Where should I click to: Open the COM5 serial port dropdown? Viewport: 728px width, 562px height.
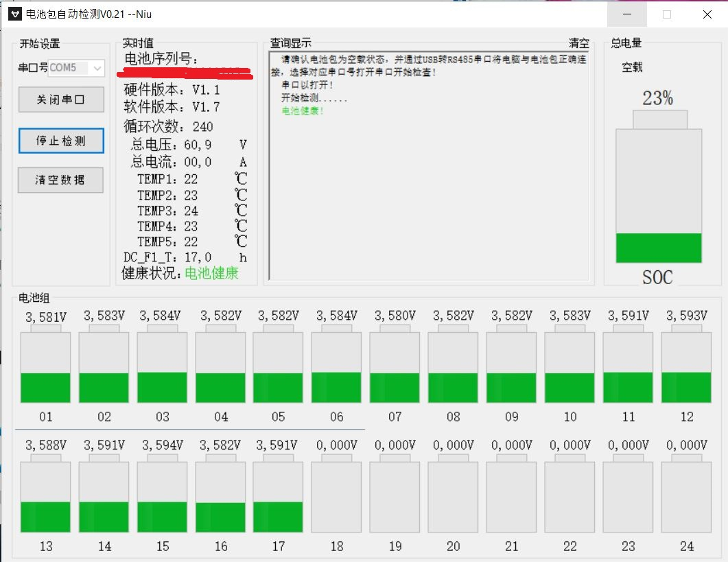pos(97,68)
